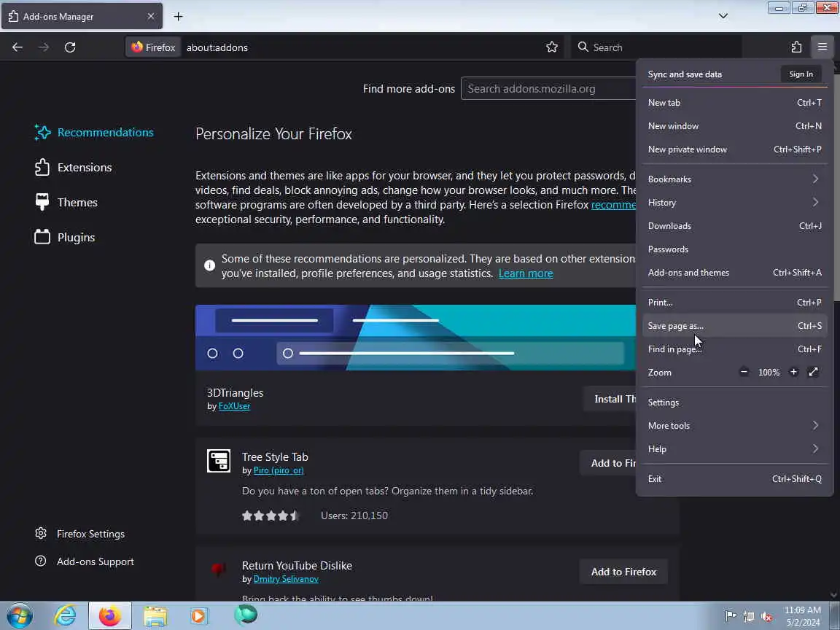840x630 pixels.
Task: Reload the current page
Action: (x=70, y=47)
